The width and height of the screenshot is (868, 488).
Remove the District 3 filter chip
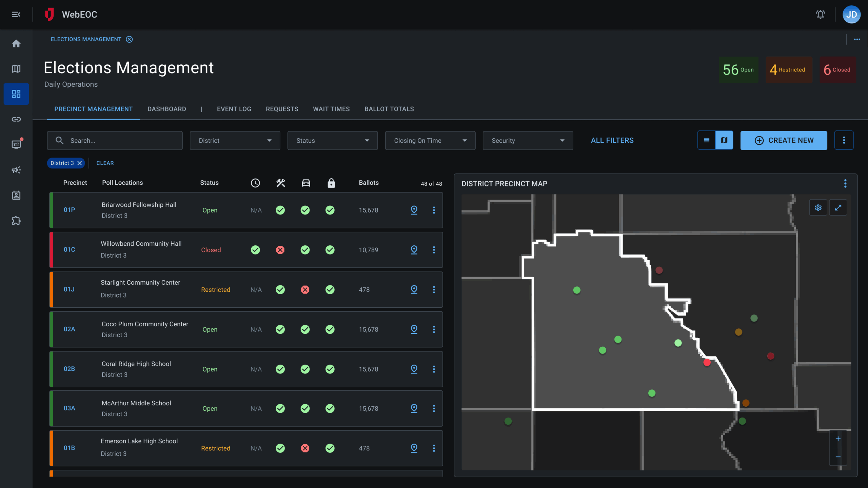[x=80, y=163]
